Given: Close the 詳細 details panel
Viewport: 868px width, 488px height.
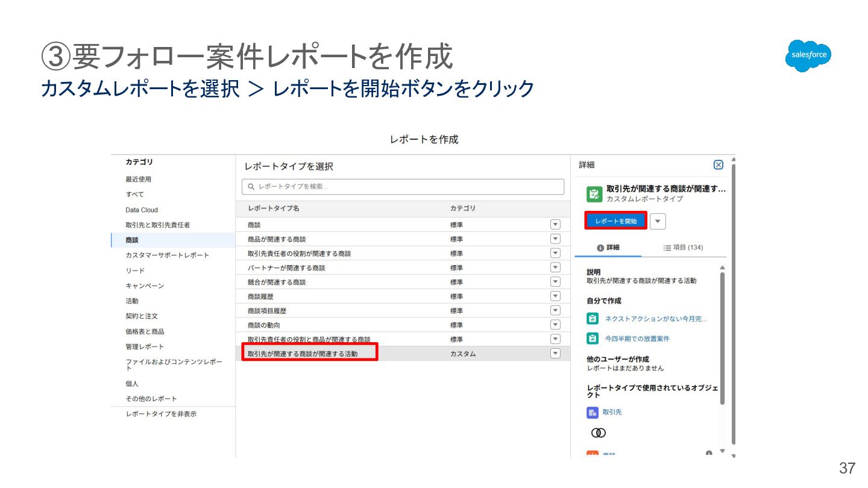Looking at the screenshot, I should tap(718, 165).
